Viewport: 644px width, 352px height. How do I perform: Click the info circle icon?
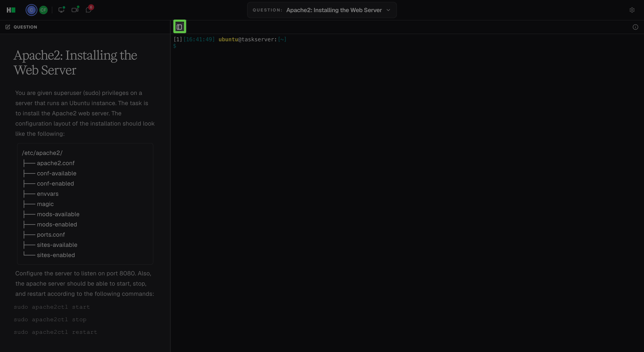(x=635, y=27)
